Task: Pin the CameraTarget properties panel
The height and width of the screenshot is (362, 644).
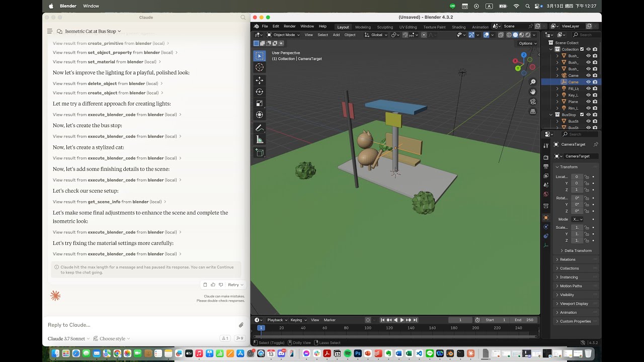Action: 596,144
